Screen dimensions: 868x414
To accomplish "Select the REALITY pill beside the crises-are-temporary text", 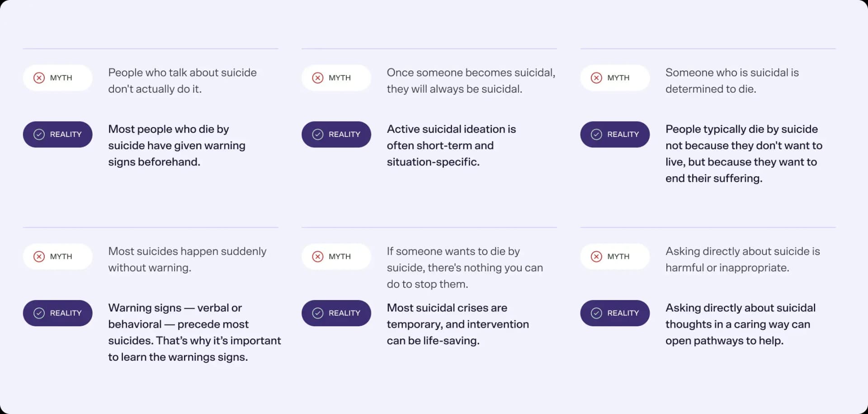I will (x=336, y=313).
